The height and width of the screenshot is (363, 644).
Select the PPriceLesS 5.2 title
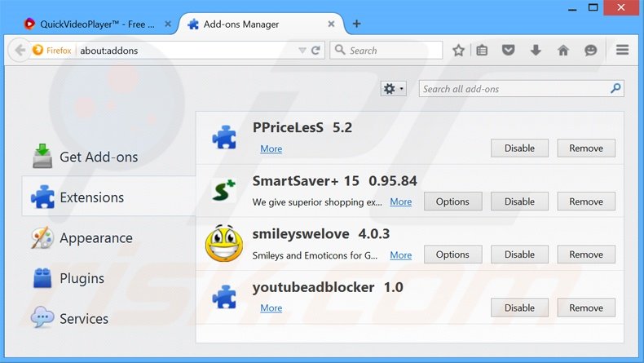pyautogui.click(x=302, y=127)
